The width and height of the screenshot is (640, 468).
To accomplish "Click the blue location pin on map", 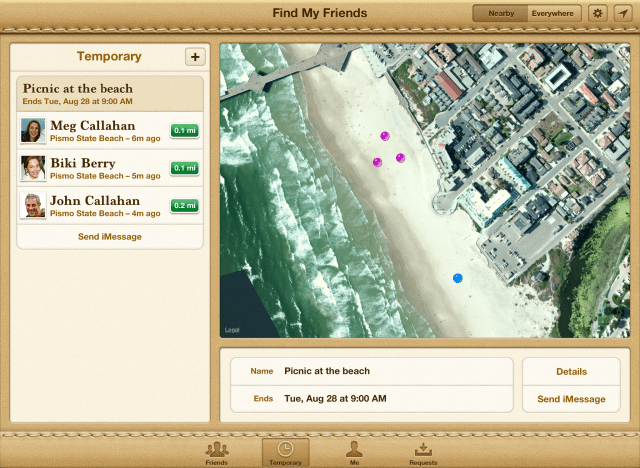I will [x=458, y=278].
